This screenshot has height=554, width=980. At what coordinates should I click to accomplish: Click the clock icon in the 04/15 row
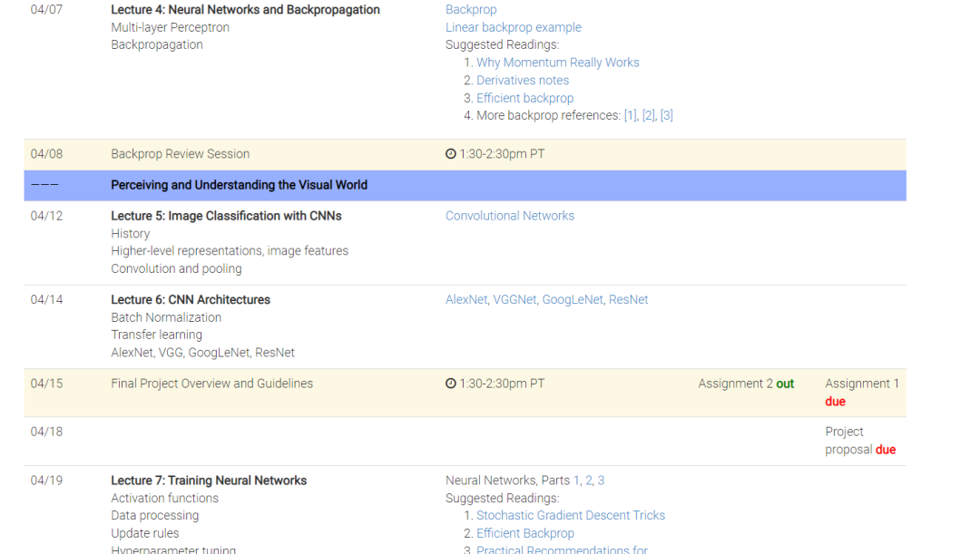[451, 384]
